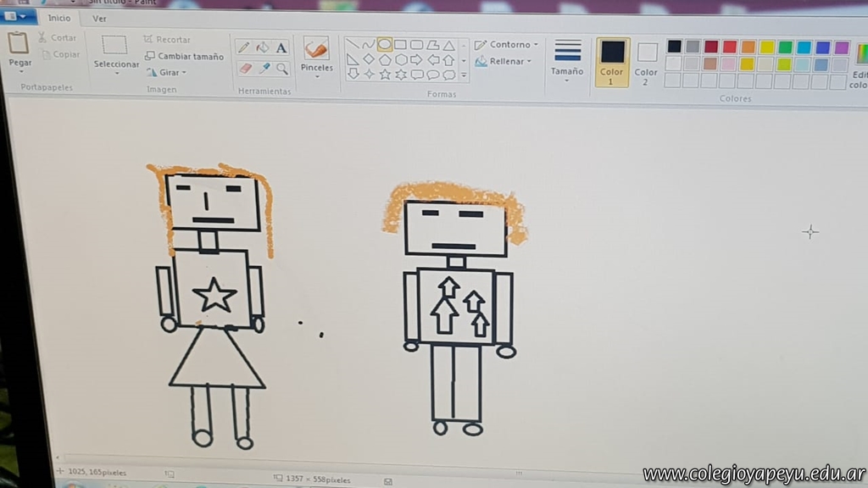Open the Inicio ribbon tab
Viewport: 868px width, 488px height.
tap(59, 18)
